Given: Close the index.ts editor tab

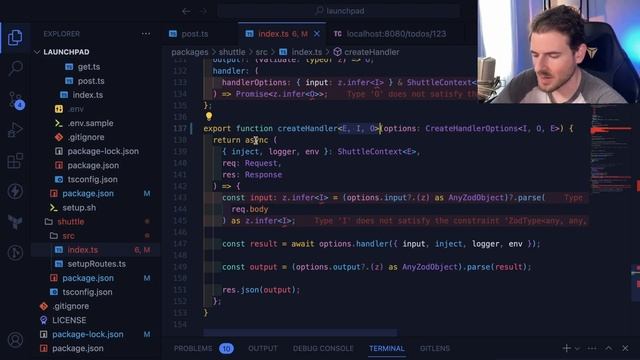Looking at the screenshot, I should [x=317, y=34].
